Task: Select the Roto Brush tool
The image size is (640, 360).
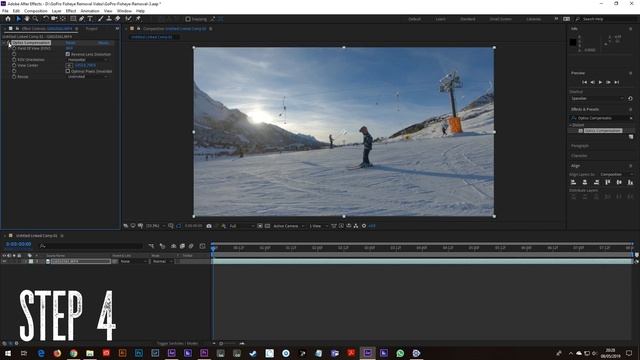Action: (x=129, y=19)
